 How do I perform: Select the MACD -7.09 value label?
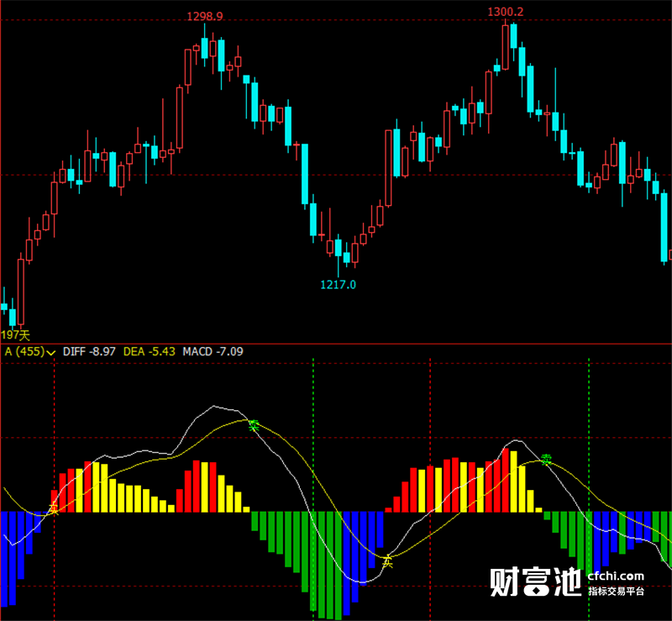[x=213, y=351]
